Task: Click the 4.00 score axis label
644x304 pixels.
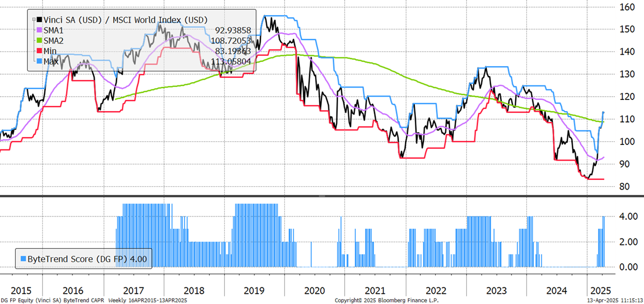Action: click(627, 217)
